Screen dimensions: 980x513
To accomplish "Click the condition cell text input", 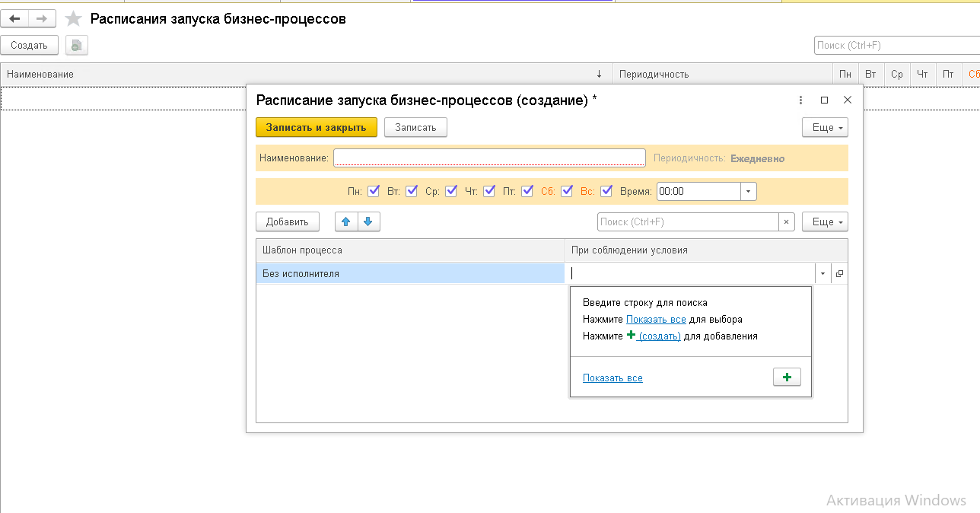I will [692, 273].
